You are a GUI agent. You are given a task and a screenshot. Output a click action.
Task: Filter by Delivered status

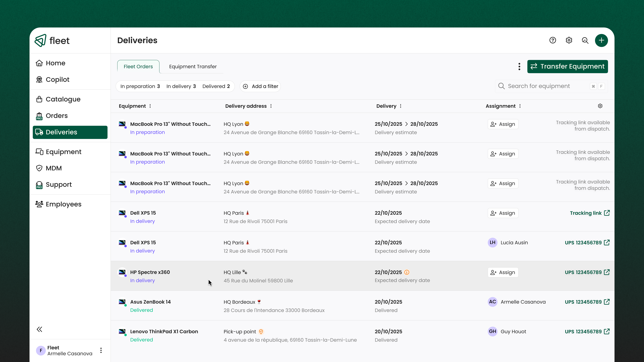pos(216,86)
